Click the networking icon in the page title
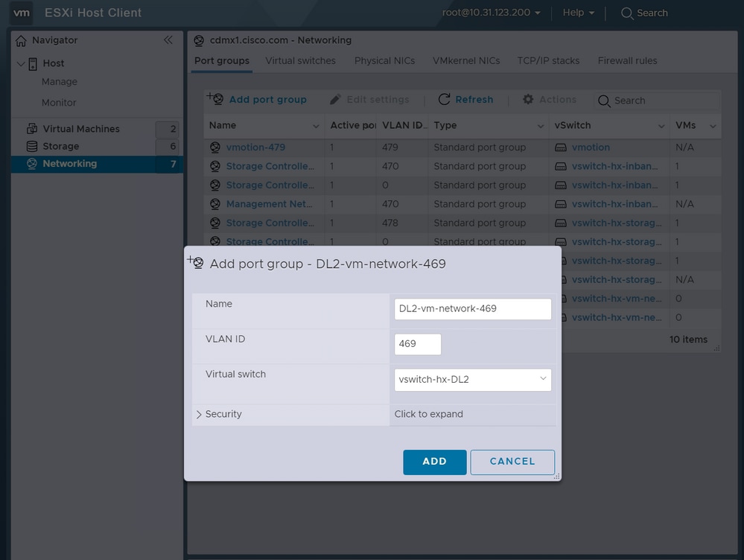 pyautogui.click(x=199, y=40)
